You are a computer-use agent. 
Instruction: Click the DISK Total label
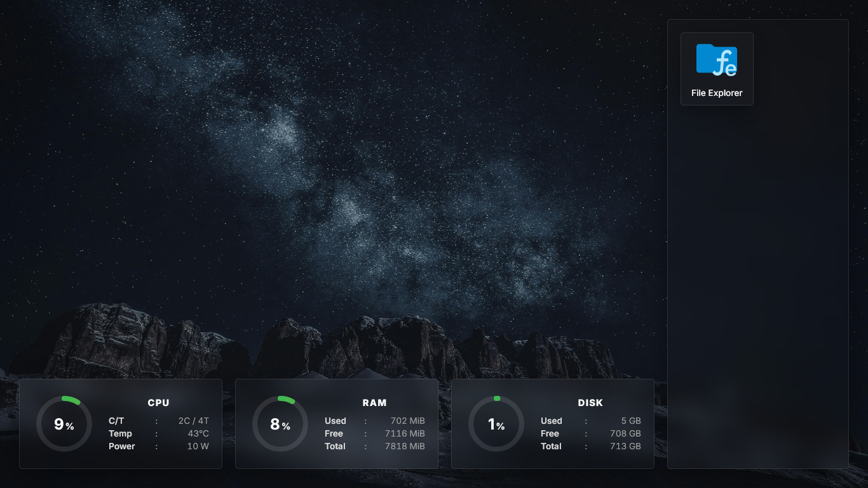552,446
